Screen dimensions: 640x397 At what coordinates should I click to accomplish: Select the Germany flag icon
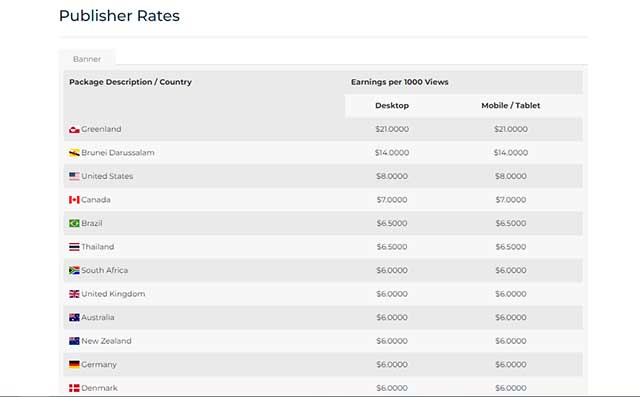[x=74, y=364]
